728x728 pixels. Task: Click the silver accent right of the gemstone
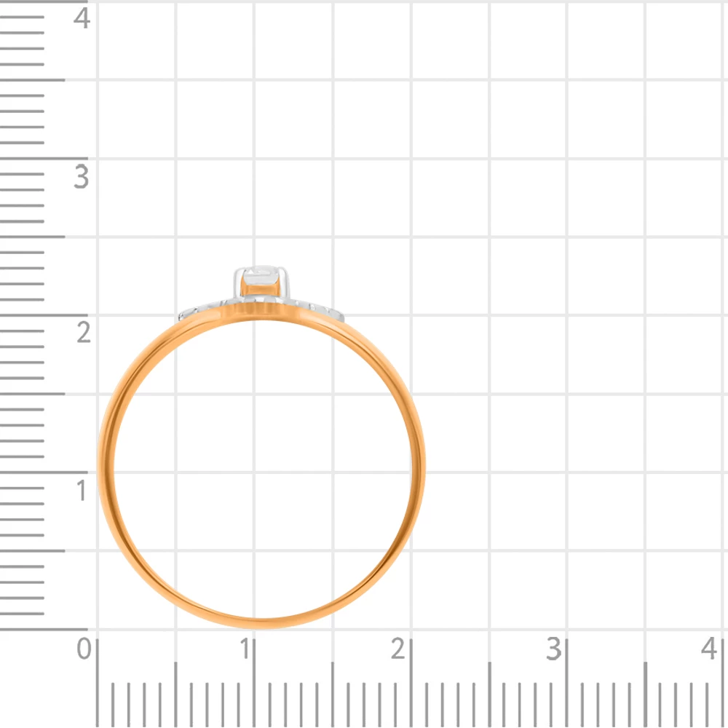click(319, 308)
